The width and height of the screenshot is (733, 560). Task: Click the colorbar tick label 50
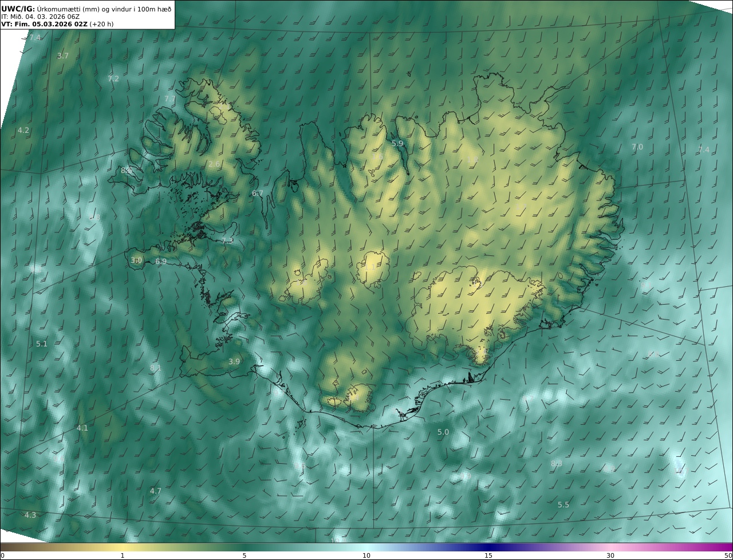click(728, 555)
